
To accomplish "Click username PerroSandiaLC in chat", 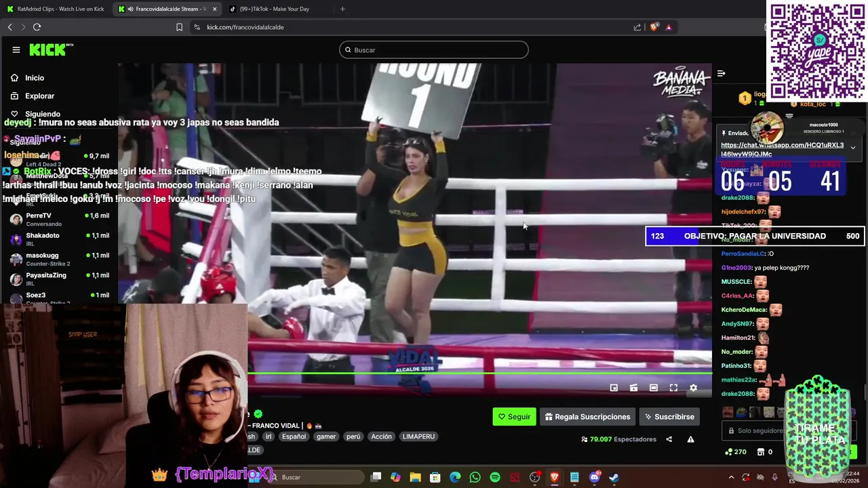I will pos(743,253).
